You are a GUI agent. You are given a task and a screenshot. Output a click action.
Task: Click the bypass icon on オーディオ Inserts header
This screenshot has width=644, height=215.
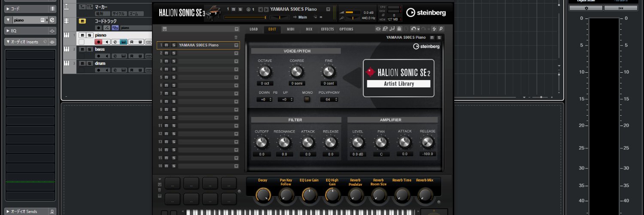click(x=52, y=42)
